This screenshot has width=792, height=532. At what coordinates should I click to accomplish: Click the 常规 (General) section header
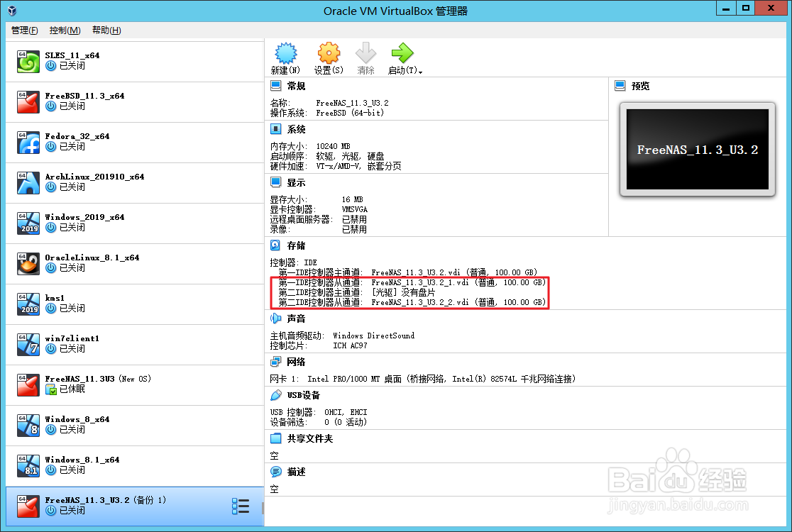(296, 87)
